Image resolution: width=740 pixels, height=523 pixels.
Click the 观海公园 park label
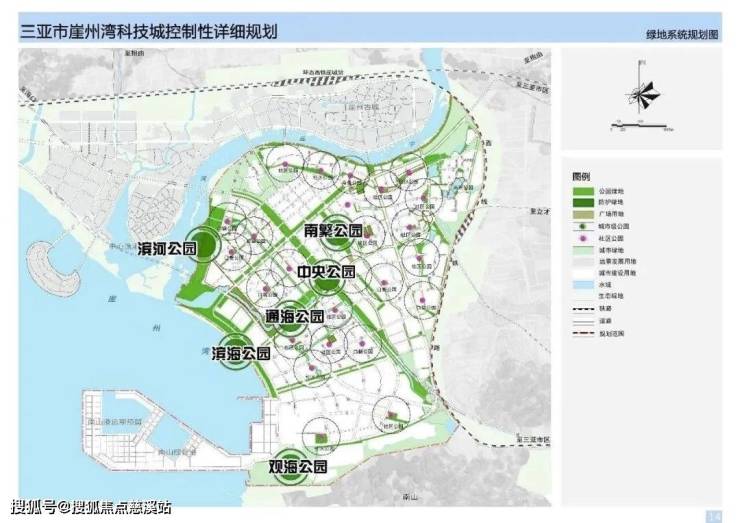coord(298,467)
